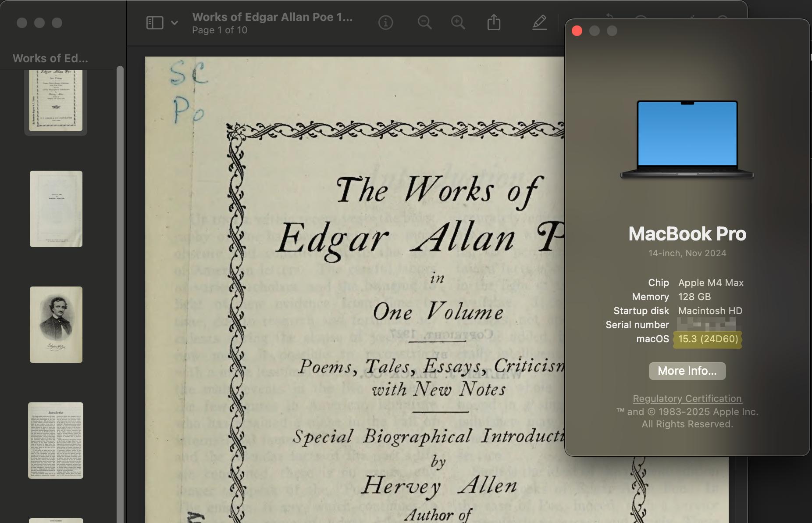Open the Share menu in Preview

point(494,22)
